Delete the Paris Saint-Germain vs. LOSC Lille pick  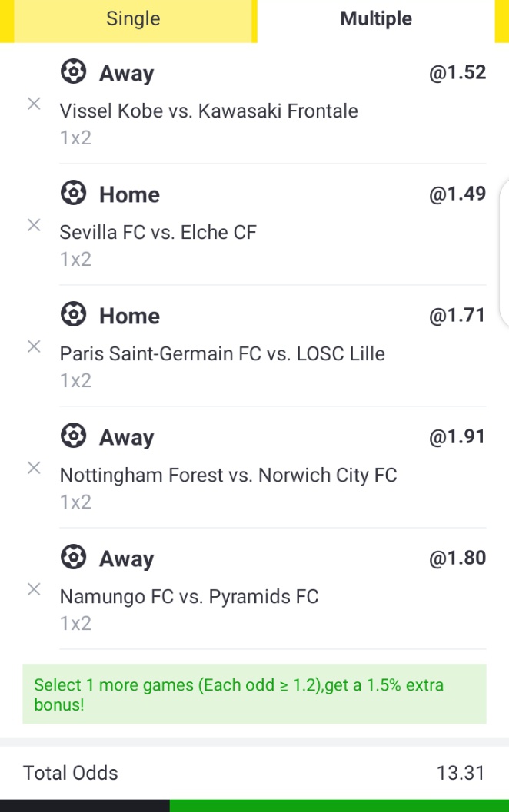coord(34,346)
